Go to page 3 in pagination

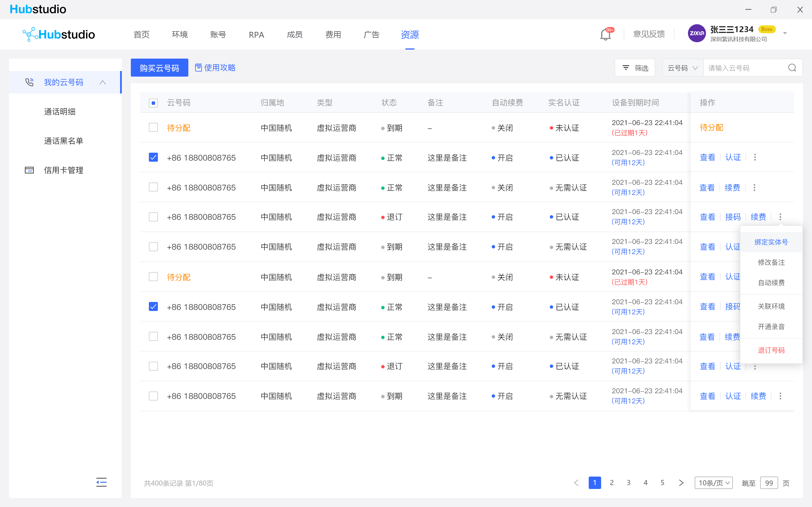tap(628, 482)
